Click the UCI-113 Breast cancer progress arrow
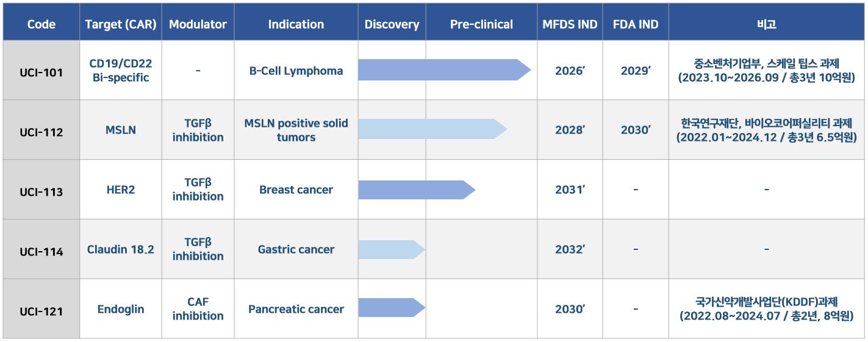 click(x=417, y=190)
